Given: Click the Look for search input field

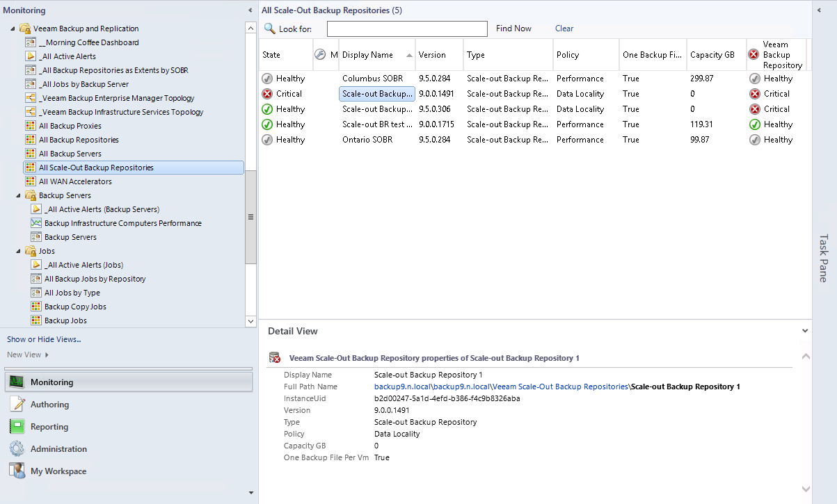Looking at the screenshot, I should [407, 29].
